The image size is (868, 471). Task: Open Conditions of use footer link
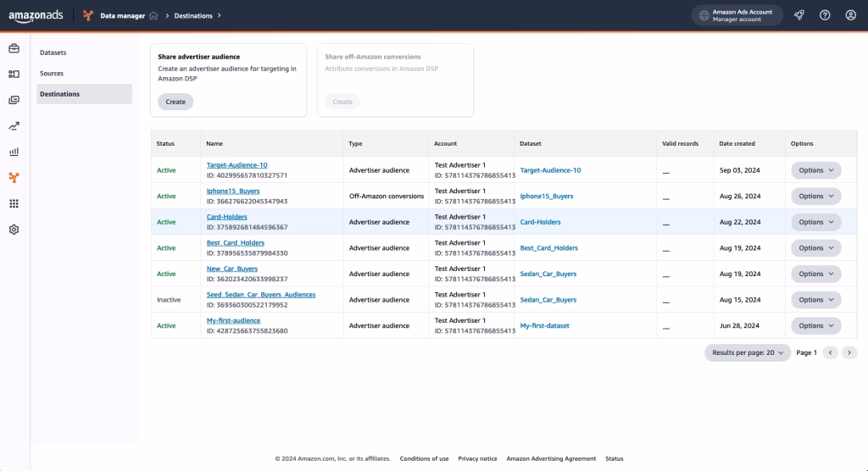(424, 459)
